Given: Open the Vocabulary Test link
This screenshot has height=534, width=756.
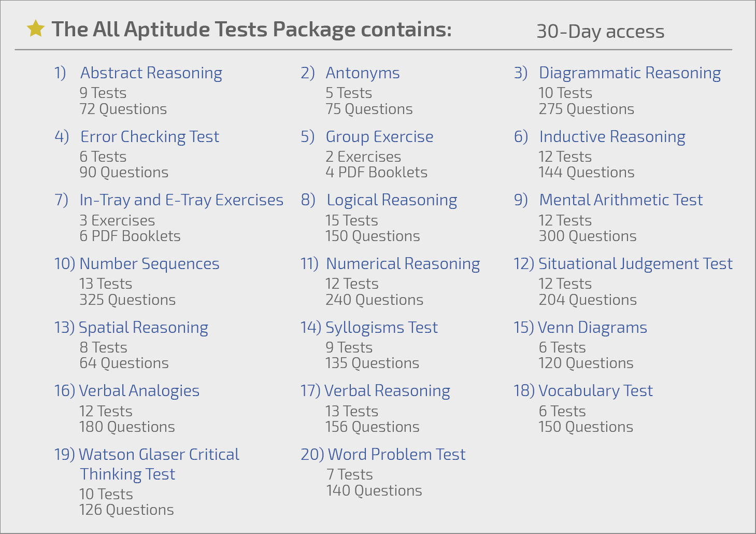Looking at the screenshot, I should [595, 391].
